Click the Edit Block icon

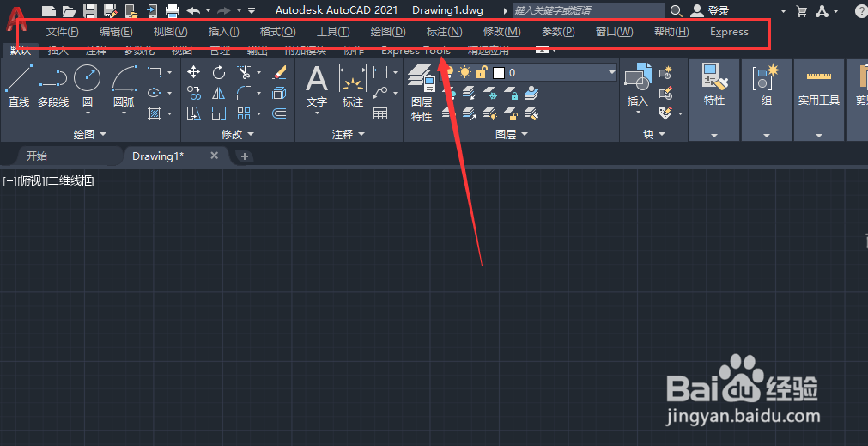665,93
